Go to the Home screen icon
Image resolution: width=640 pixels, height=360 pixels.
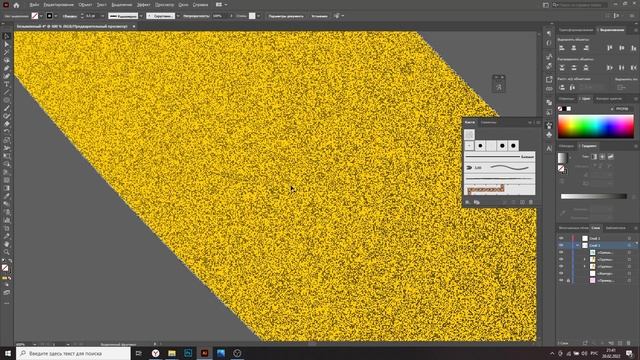16,5
